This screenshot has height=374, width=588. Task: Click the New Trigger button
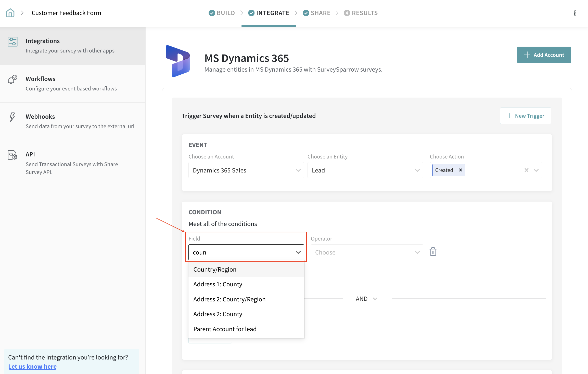pyautogui.click(x=525, y=116)
